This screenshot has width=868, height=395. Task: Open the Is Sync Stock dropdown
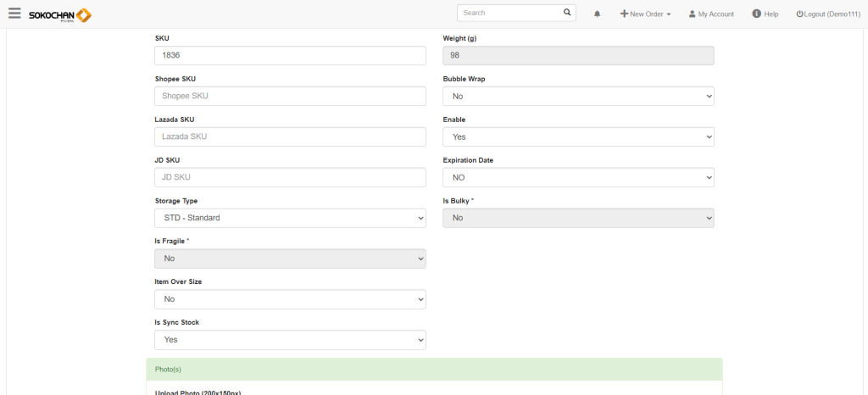coord(290,340)
